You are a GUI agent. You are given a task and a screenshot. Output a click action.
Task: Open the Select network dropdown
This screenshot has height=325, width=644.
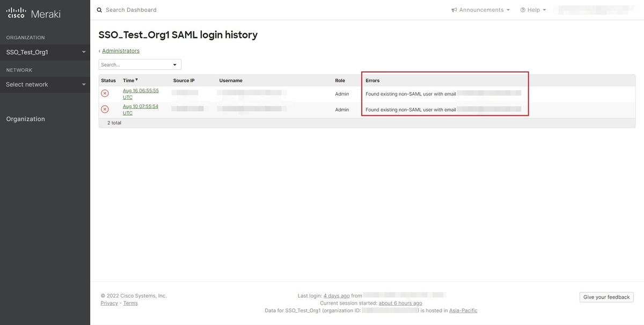[x=45, y=84]
